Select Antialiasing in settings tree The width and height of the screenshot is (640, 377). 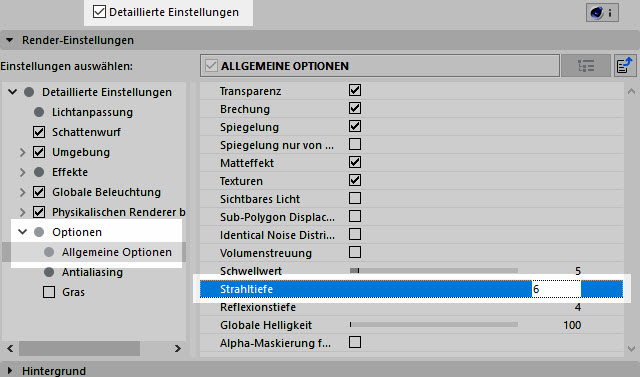pyautogui.click(x=92, y=272)
